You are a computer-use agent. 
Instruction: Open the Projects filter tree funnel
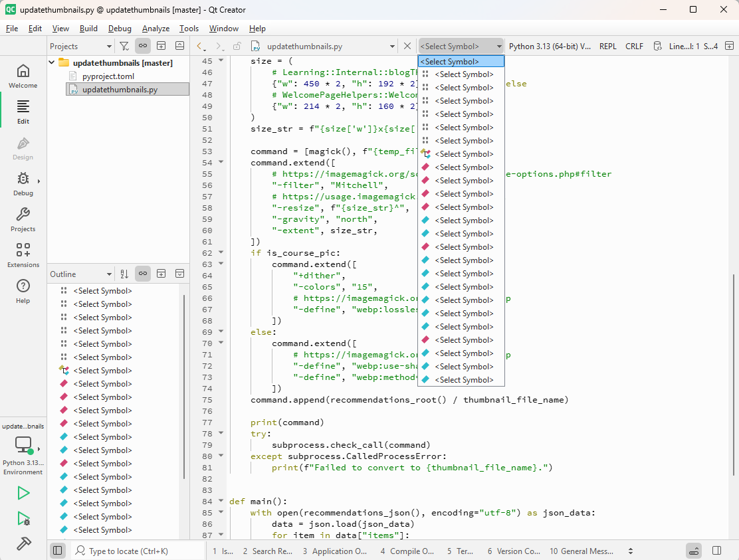[124, 46]
